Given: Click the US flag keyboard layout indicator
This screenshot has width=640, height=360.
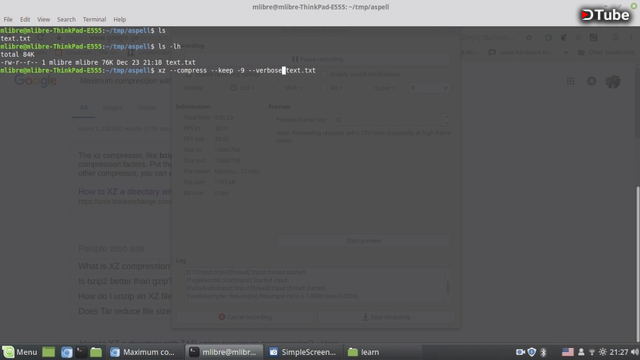Looking at the screenshot, I should point(567,352).
